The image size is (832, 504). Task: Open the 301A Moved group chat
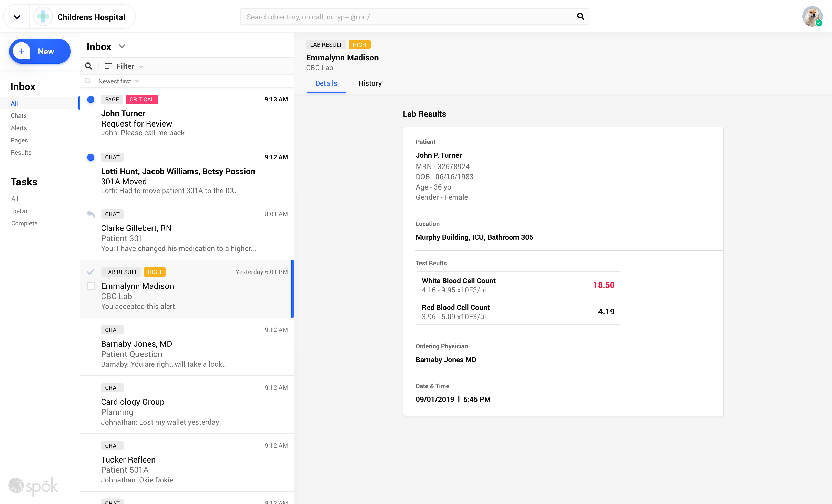(x=187, y=173)
